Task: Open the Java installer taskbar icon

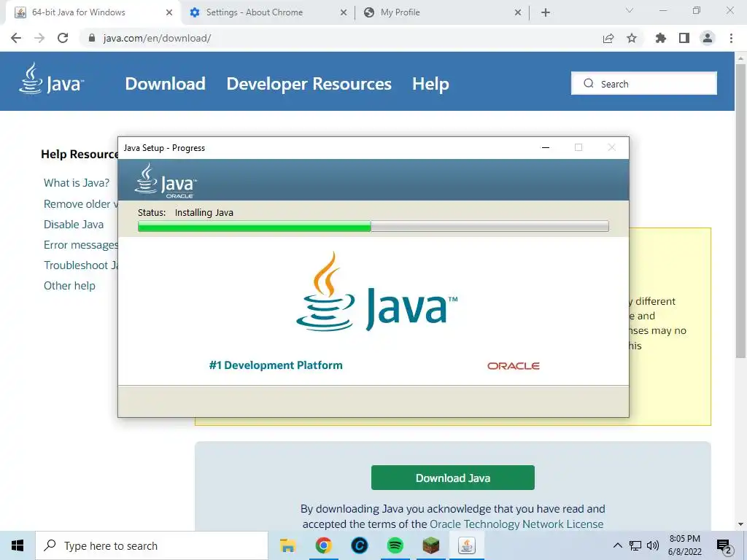Action: 466,545
